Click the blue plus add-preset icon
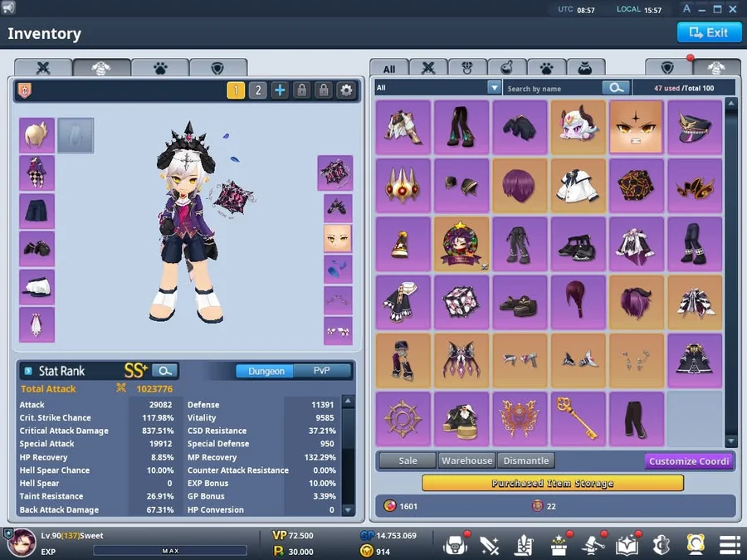Screen dimensions: 747x560 [x=280, y=90]
